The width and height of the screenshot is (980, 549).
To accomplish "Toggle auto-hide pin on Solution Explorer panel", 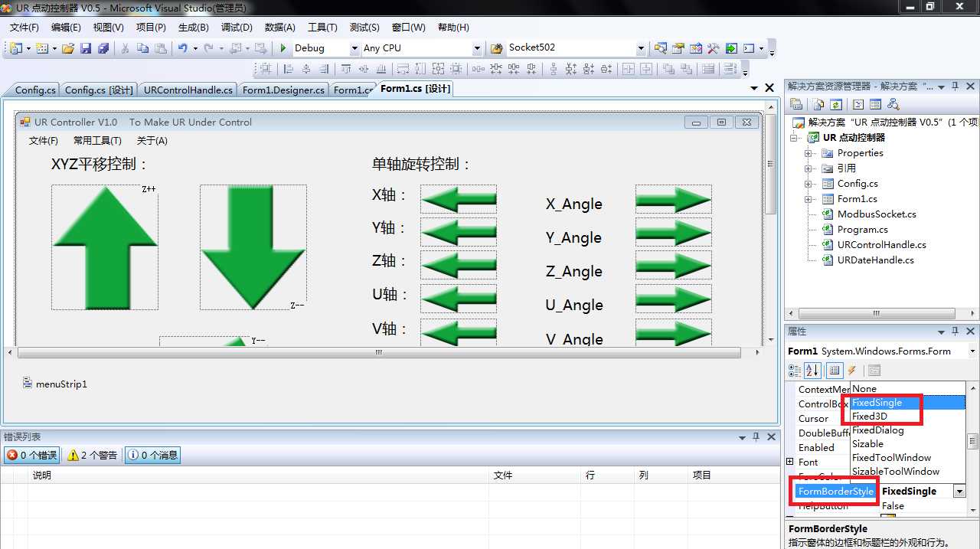I will point(955,86).
